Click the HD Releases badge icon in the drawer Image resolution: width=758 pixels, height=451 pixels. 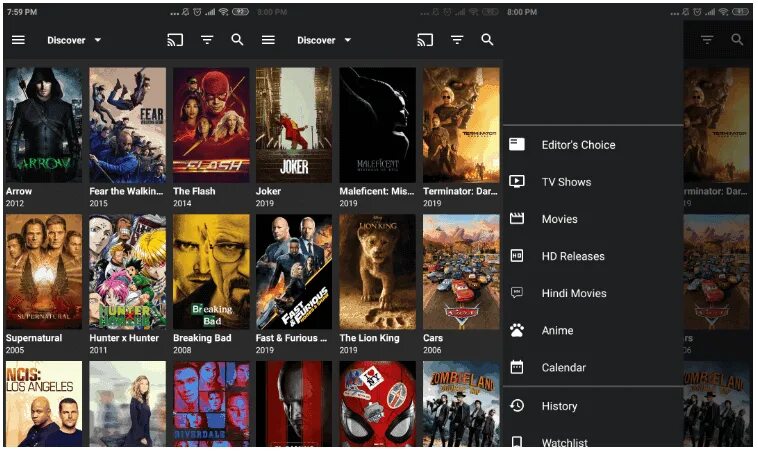click(x=517, y=256)
